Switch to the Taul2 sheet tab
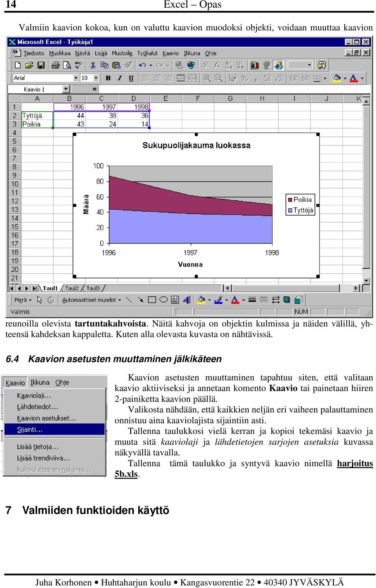This screenshot has width=376, height=588. [72, 289]
